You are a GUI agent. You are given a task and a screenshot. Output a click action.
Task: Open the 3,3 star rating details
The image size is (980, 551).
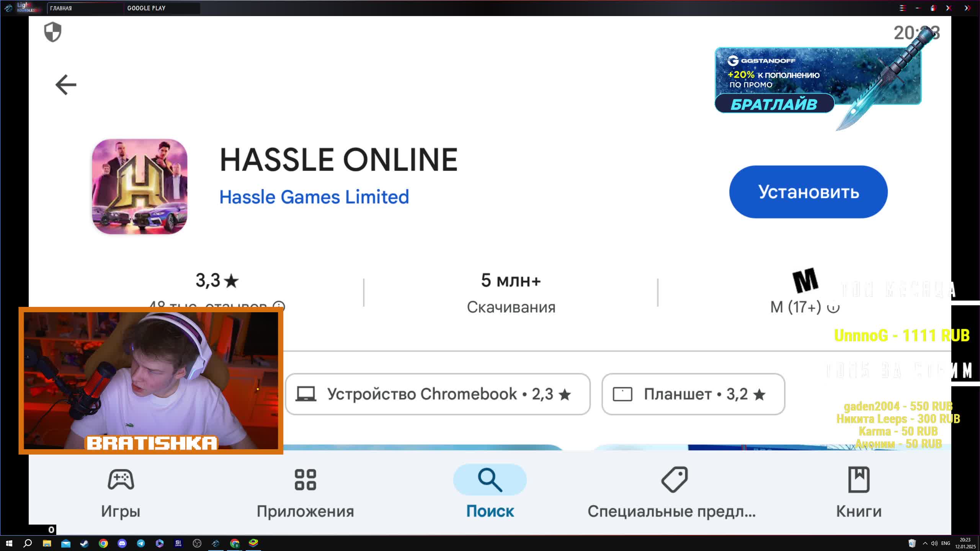coord(217,280)
